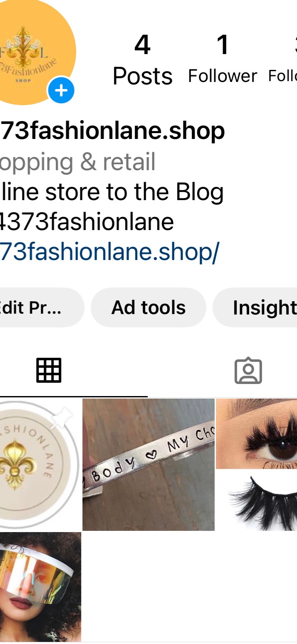The height and width of the screenshot is (644, 297).
Task: View the 4 Posts count
Action: tap(142, 60)
